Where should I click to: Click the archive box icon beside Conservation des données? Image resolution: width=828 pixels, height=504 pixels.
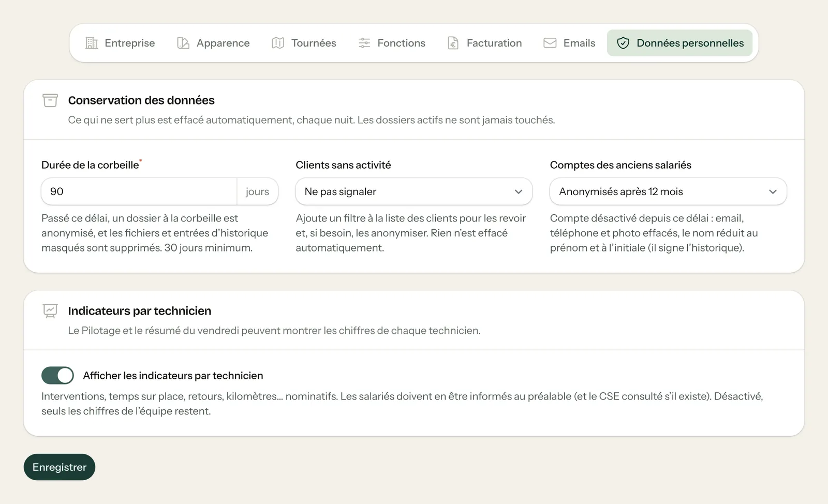pos(50,100)
